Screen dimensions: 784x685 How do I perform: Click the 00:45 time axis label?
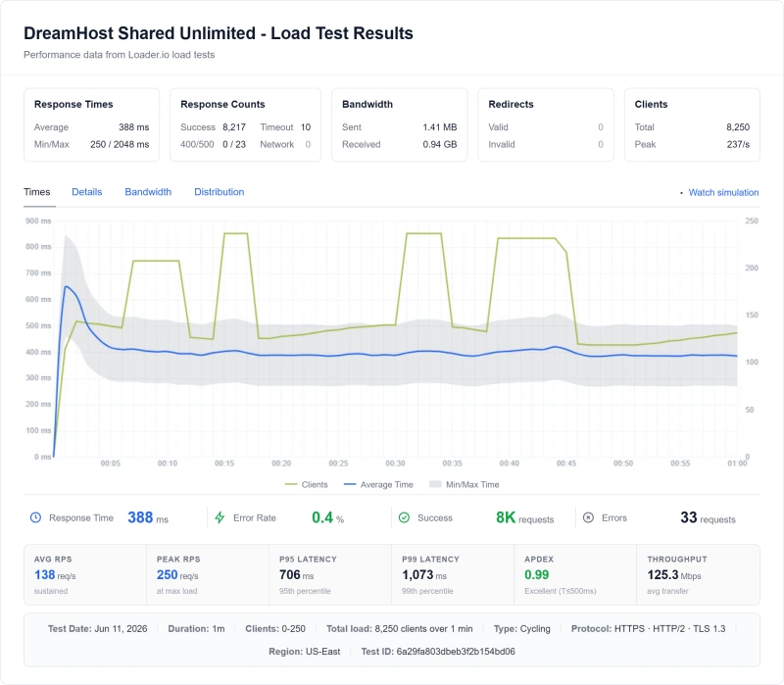(x=566, y=464)
